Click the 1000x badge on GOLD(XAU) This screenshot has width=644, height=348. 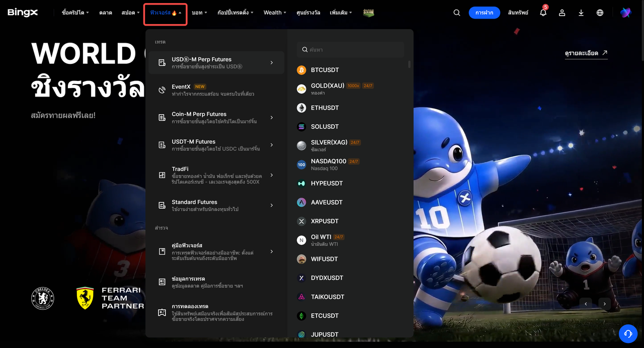[353, 85]
